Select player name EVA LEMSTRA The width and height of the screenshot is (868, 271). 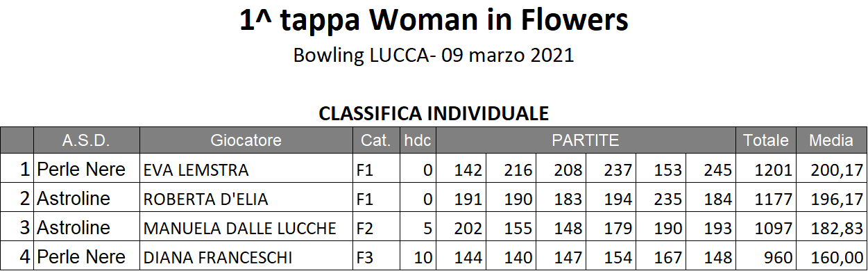point(196,170)
